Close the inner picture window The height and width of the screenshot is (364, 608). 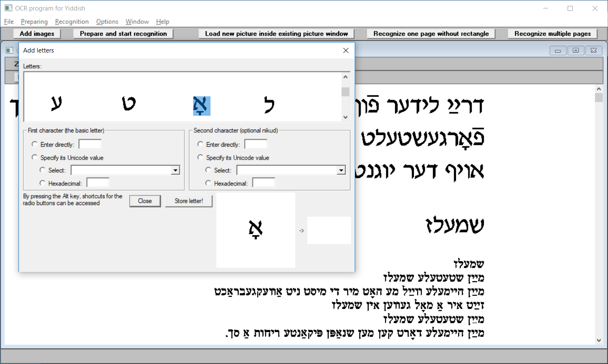(x=593, y=50)
